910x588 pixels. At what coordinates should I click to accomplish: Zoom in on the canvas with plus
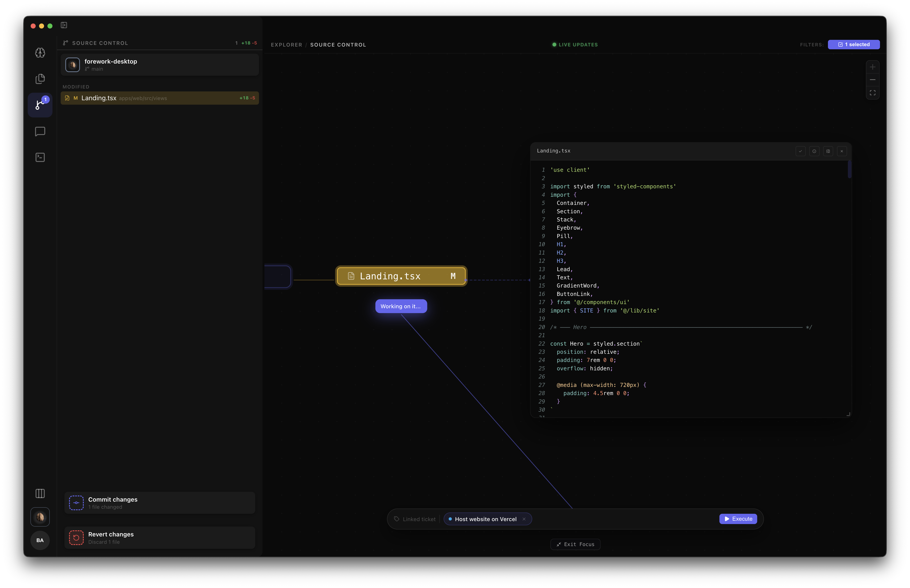872,67
